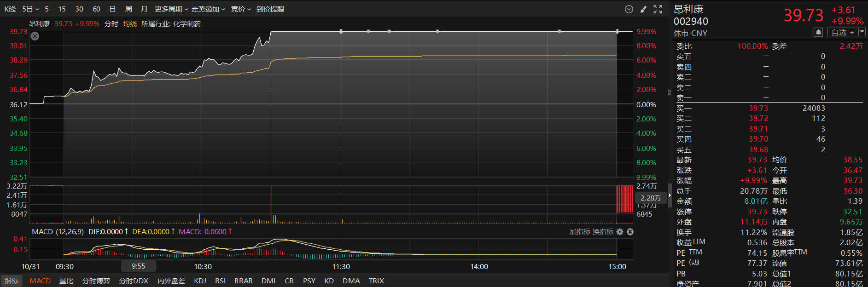Open MACD indicator settings gear icon

(x=620, y=232)
